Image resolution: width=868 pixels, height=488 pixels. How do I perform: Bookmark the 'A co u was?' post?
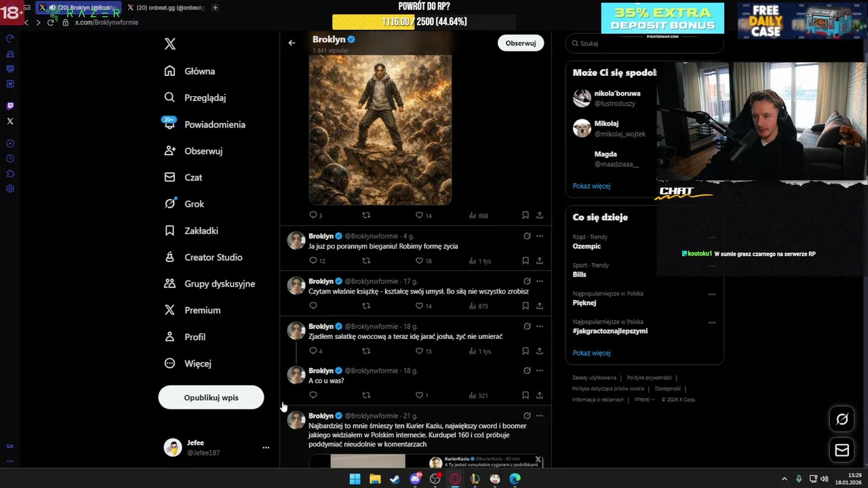tap(526, 395)
